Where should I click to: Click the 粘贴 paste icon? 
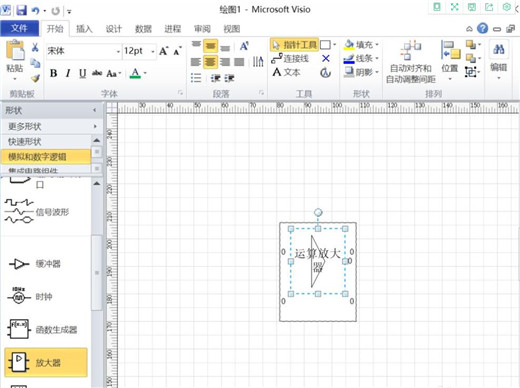(15, 51)
